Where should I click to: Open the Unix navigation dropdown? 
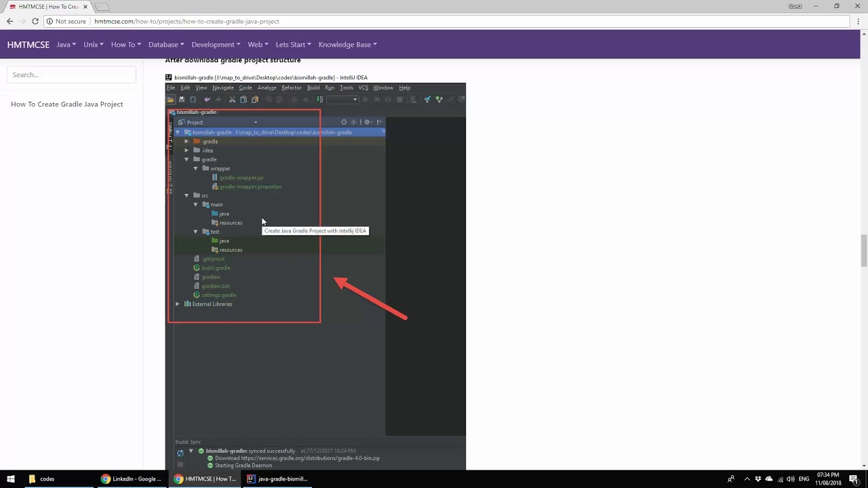[94, 45]
